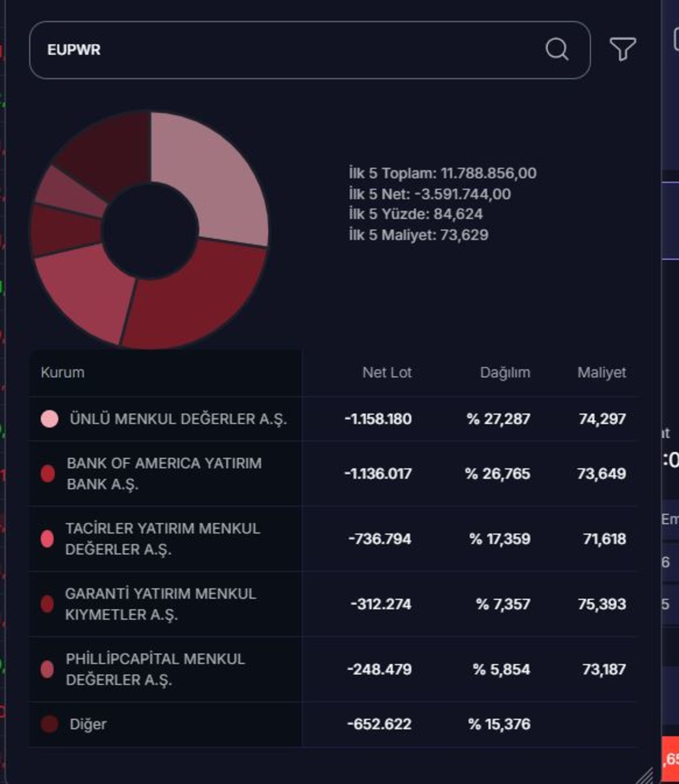Click the search magnifier icon

(557, 49)
